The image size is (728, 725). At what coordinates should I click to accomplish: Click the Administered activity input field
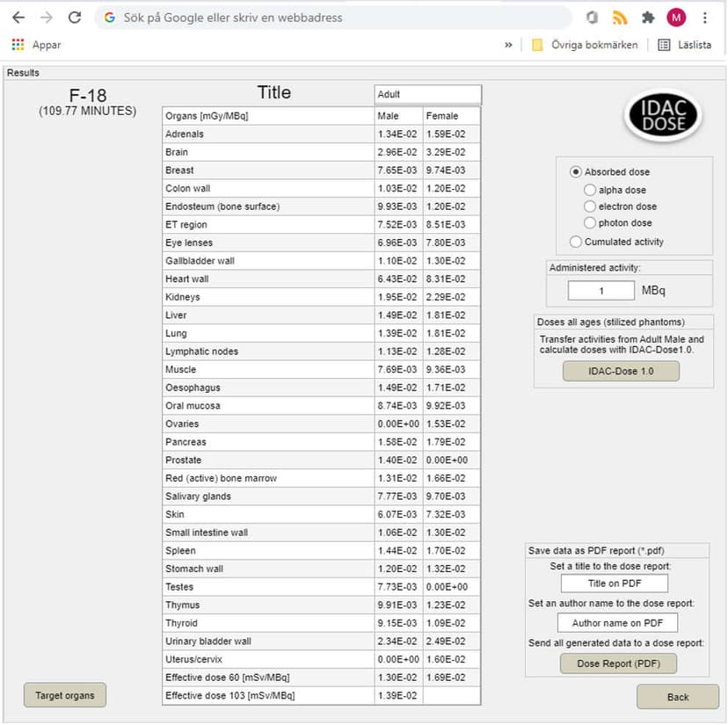(x=601, y=291)
